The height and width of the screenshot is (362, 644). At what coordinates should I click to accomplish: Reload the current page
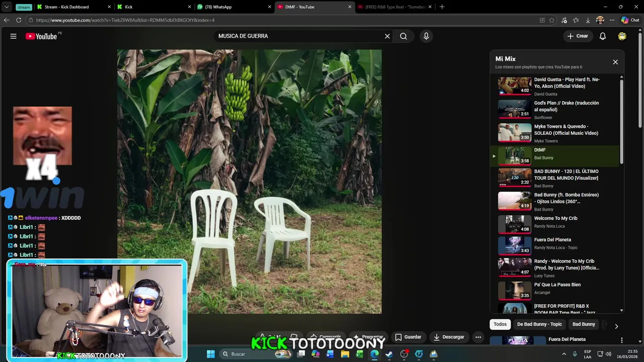tap(19, 20)
